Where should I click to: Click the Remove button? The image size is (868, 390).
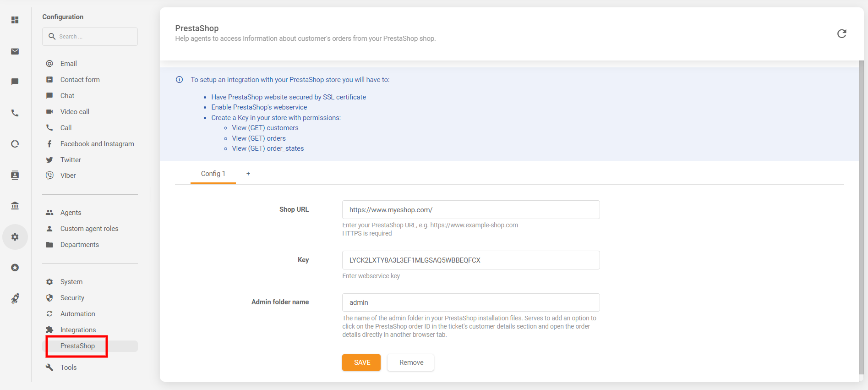pyautogui.click(x=411, y=363)
